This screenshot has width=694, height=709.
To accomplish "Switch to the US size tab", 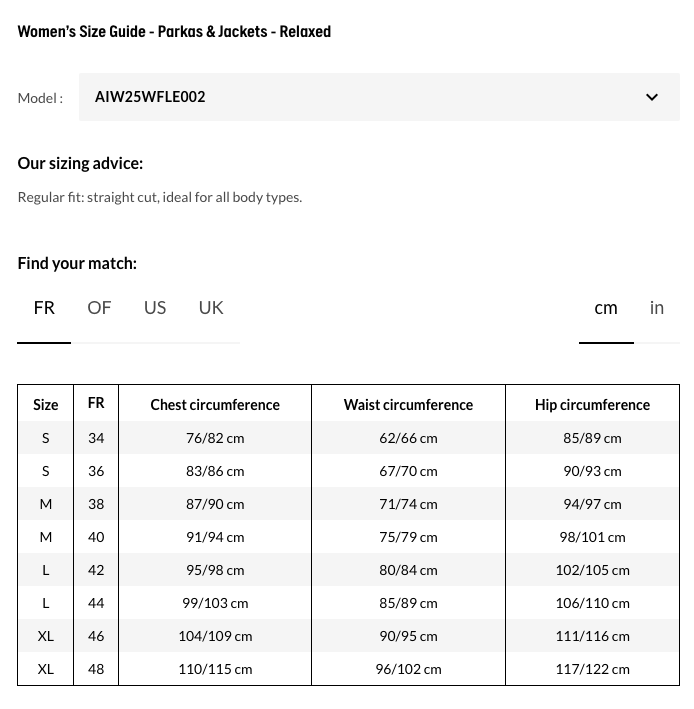I will 155,308.
